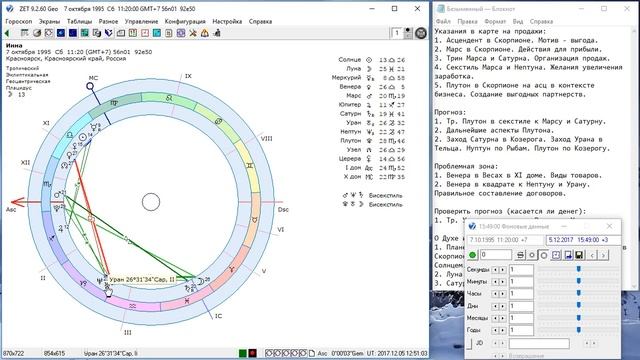Increase Годы with right arrow
Screen dimensions: 640x360
click(x=502, y=330)
